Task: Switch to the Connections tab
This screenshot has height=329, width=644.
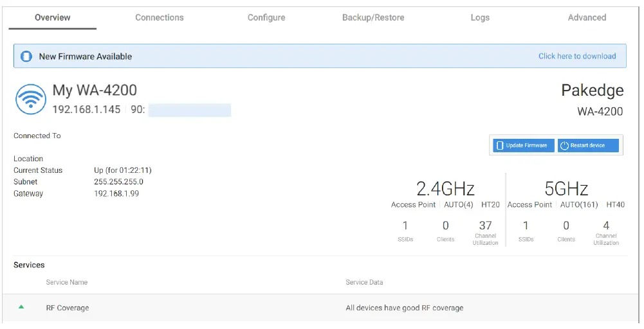Action: 160,17
